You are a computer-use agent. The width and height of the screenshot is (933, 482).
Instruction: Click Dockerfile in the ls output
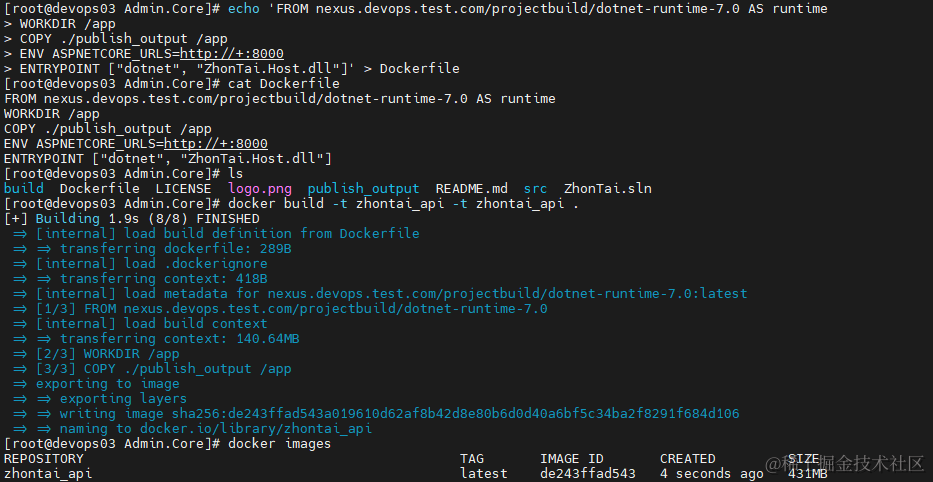(x=100, y=189)
